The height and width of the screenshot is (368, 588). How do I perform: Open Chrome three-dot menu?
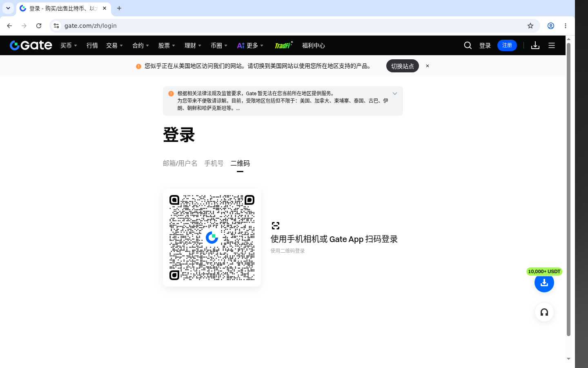pos(566,26)
